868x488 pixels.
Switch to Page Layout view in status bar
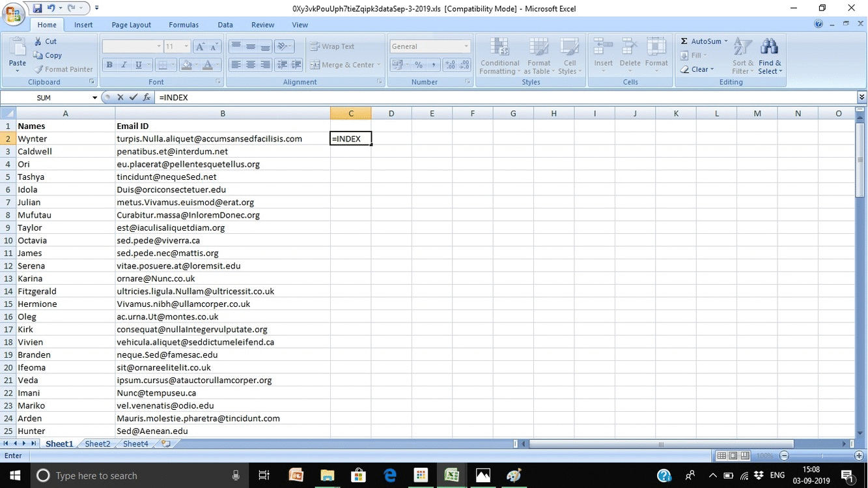point(733,456)
